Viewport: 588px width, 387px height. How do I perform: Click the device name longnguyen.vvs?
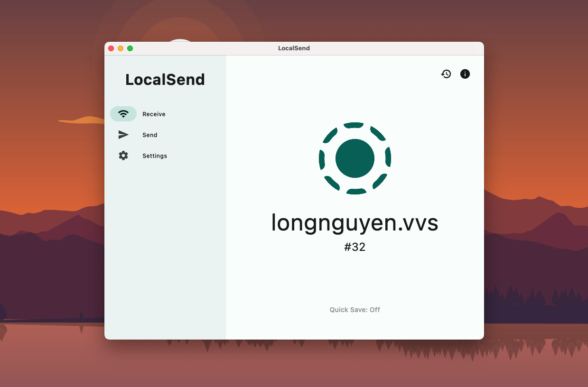click(x=355, y=222)
